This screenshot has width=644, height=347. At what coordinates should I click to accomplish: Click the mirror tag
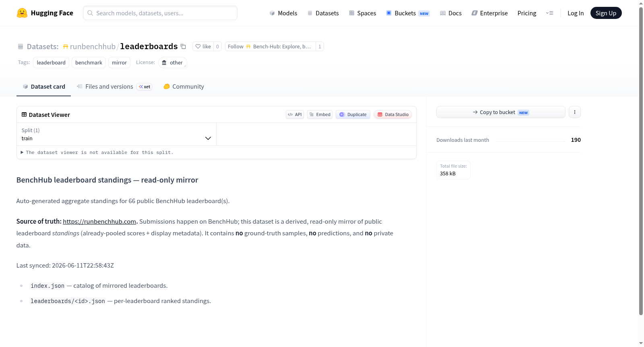point(119,62)
